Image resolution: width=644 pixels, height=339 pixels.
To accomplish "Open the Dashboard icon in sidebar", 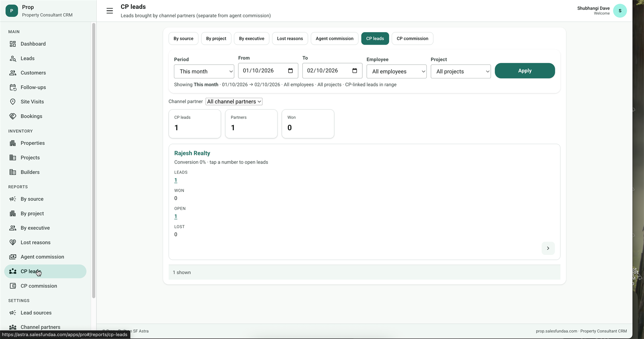I will point(13,44).
